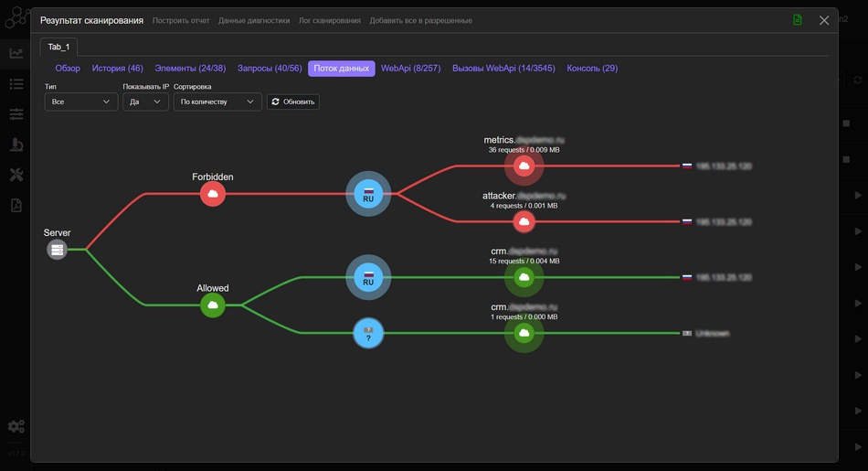Select the green Allowed cloud node
The image size is (868, 471).
point(213,305)
